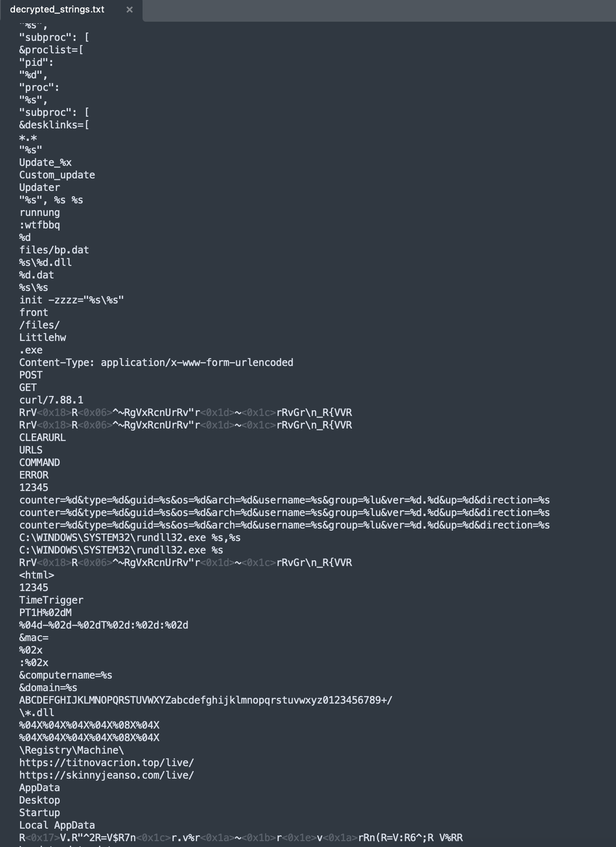This screenshot has width=616, height=847.
Task: Click on the ERROR line
Action: coord(34,475)
